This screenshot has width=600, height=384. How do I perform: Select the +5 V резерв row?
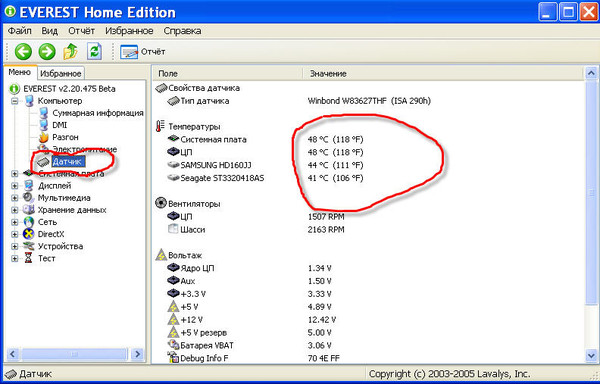click(249, 333)
